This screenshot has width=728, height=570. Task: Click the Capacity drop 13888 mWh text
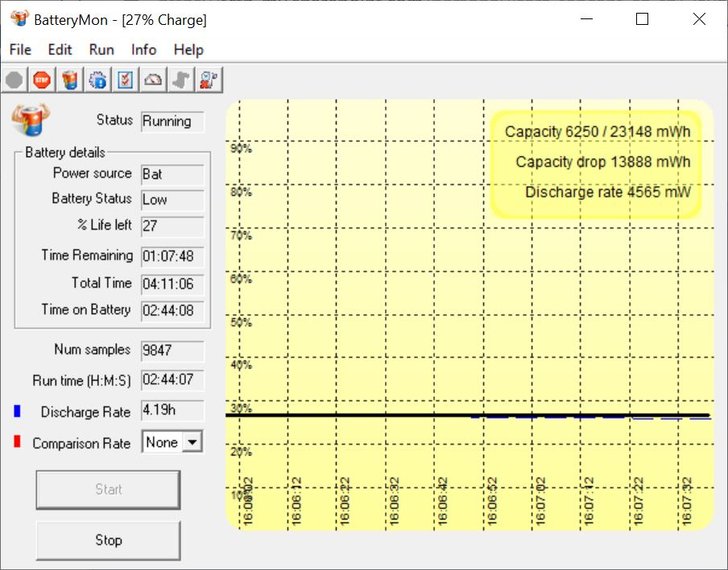click(x=603, y=162)
